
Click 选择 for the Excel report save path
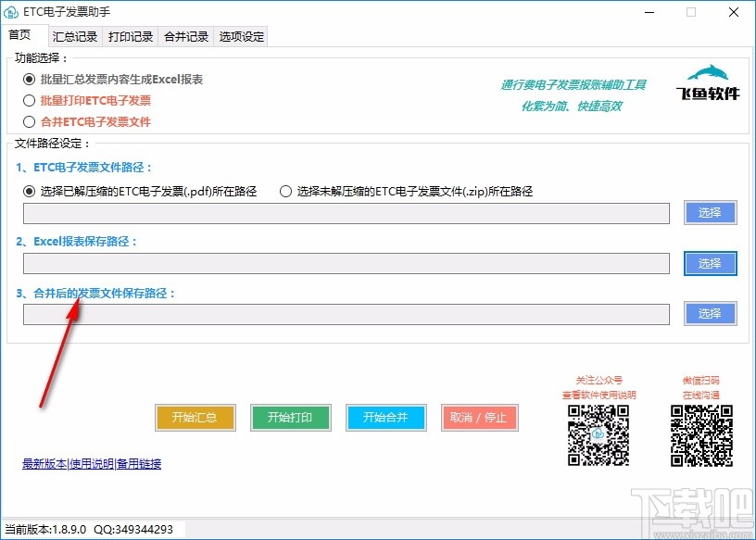(710, 263)
